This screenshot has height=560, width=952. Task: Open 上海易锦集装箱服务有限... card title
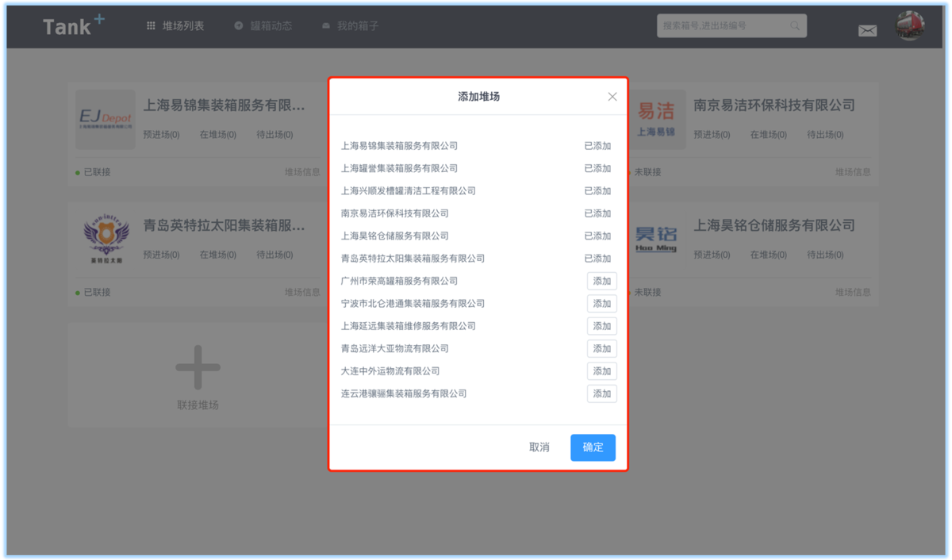pos(224,105)
